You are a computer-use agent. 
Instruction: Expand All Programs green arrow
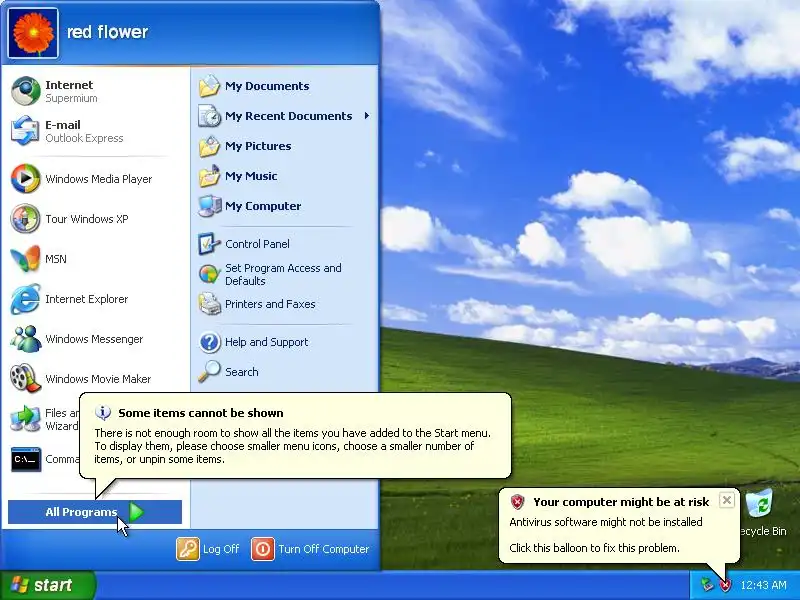click(136, 512)
